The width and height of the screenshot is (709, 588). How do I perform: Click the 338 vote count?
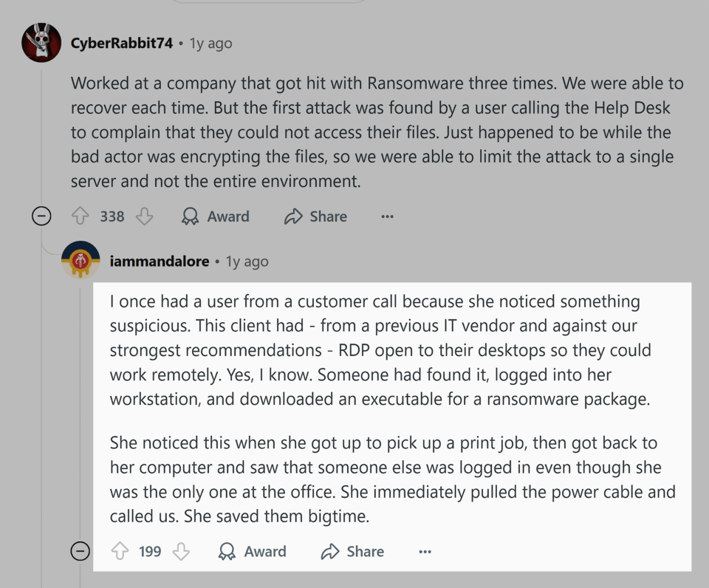coord(112,216)
